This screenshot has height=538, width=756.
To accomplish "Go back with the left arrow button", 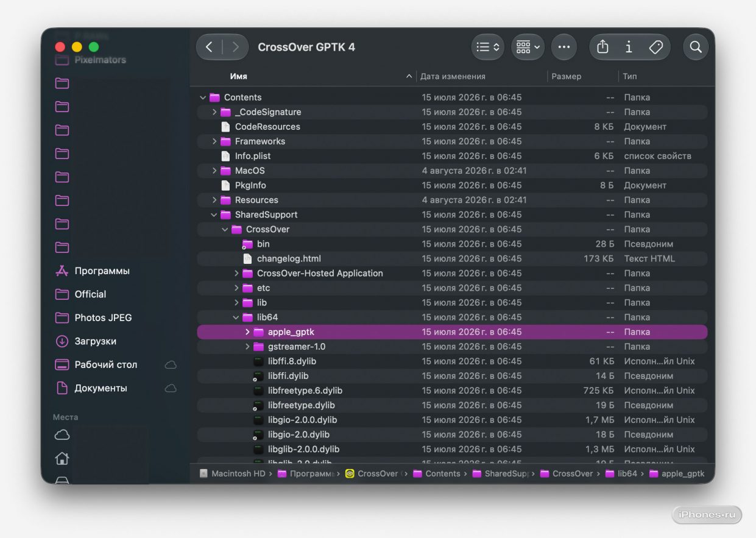I will (210, 47).
